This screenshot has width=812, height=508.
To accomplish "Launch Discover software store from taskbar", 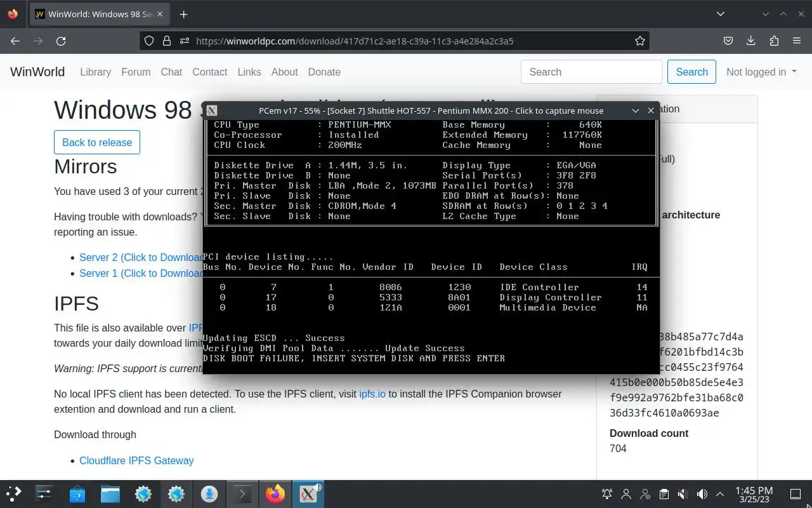I will point(77,493).
